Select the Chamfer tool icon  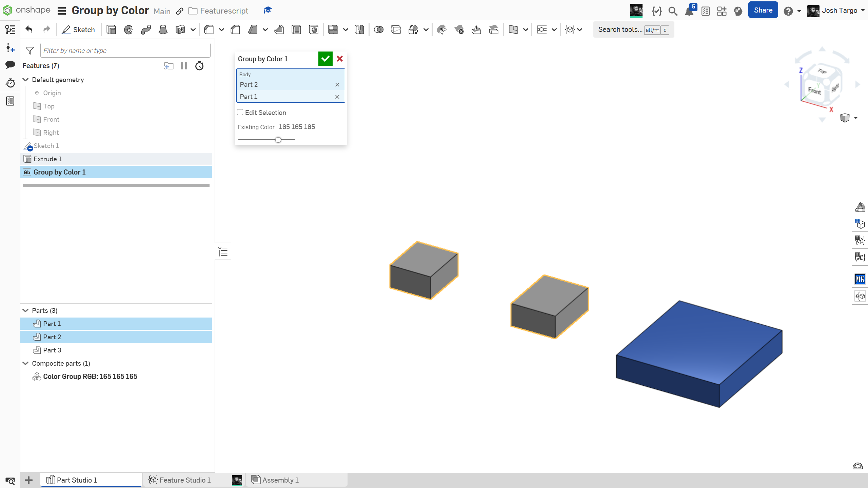point(235,30)
